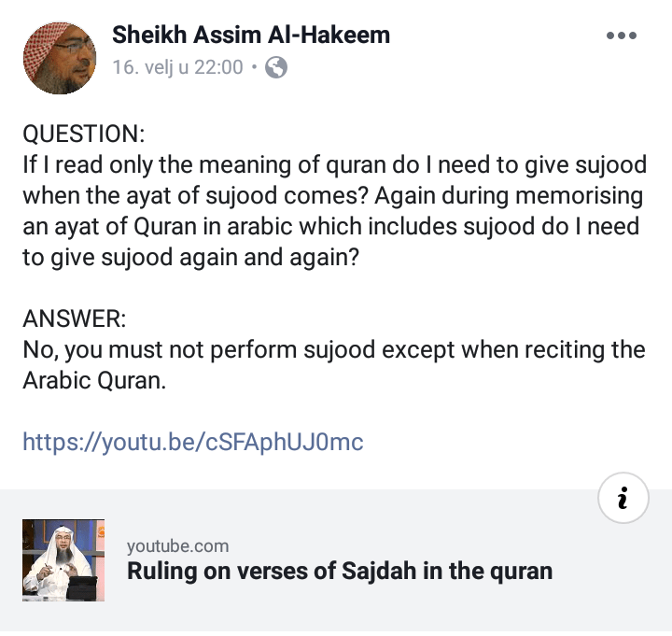Click the line starting 'when the ayat of sujood'

tap(333, 195)
